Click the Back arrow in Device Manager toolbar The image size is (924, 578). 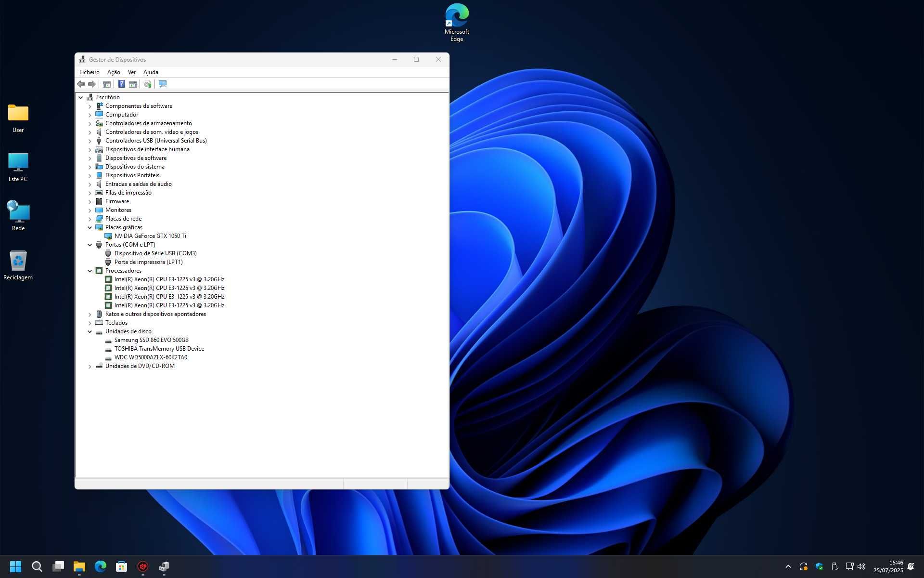coord(81,84)
